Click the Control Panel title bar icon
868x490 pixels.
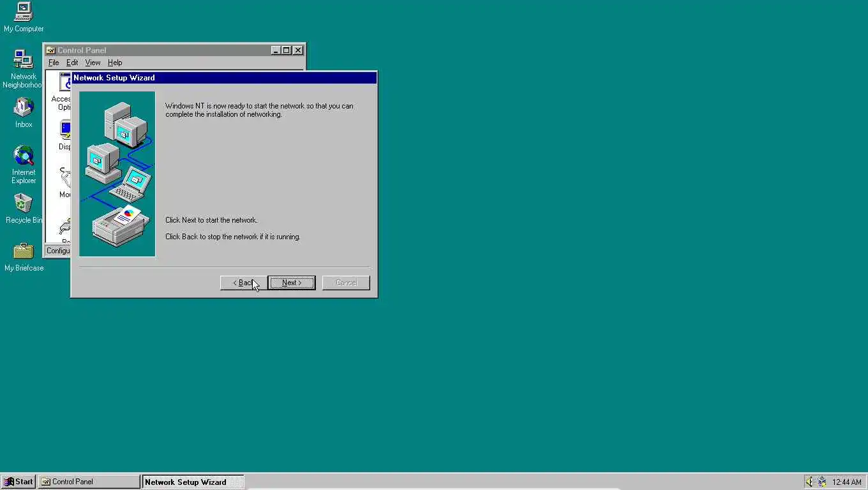tap(51, 50)
